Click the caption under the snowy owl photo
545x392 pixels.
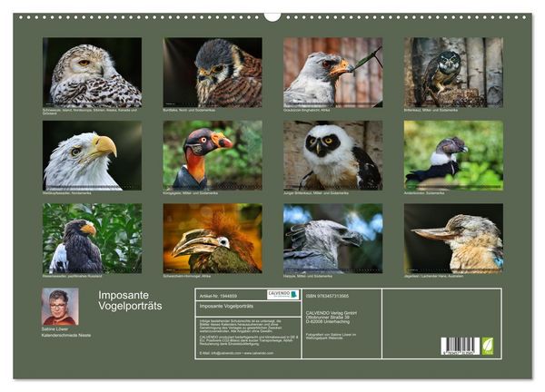pyautogui.click(x=90, y=112)
